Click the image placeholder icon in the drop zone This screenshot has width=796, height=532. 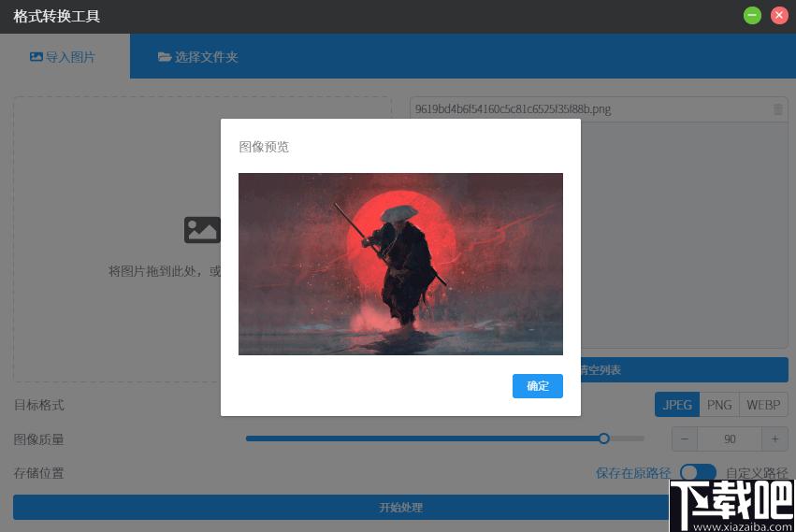coord(202,229)
